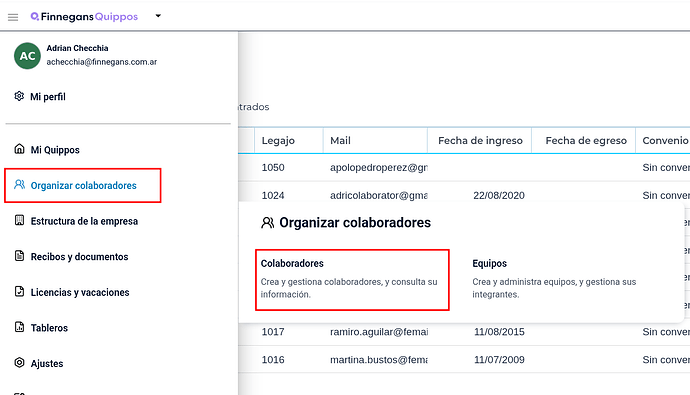Open Recibos y documentos
Viewport: 690px width, 395px height.
(x=79, y=257)
